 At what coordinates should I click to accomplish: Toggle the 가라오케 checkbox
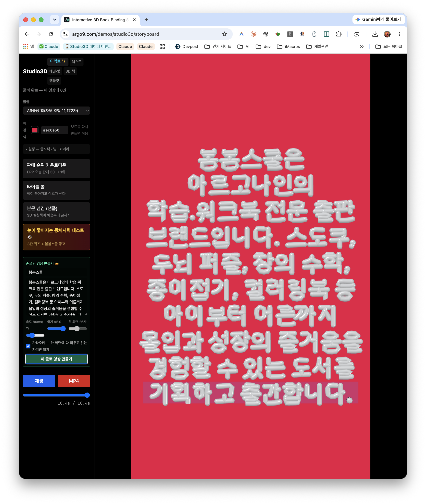(28, 346)
